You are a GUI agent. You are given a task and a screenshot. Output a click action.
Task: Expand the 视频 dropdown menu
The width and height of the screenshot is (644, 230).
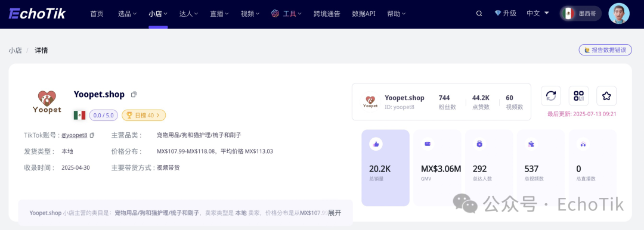(250, 14)
